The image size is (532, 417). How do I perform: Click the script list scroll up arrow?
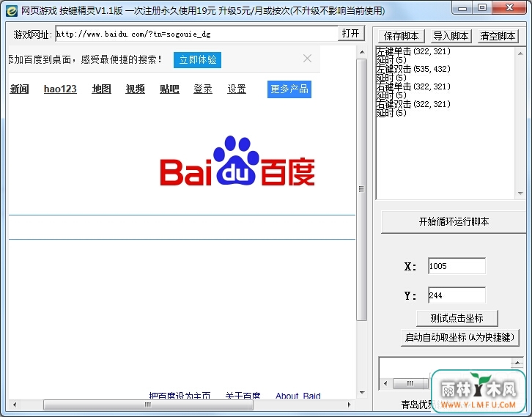[x=520, y=53]
